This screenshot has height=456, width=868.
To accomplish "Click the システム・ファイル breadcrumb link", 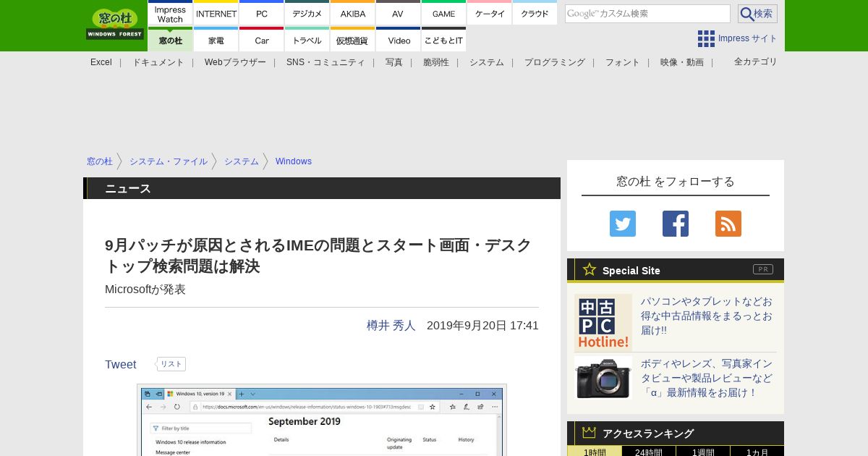I will [x=169, y=161].
